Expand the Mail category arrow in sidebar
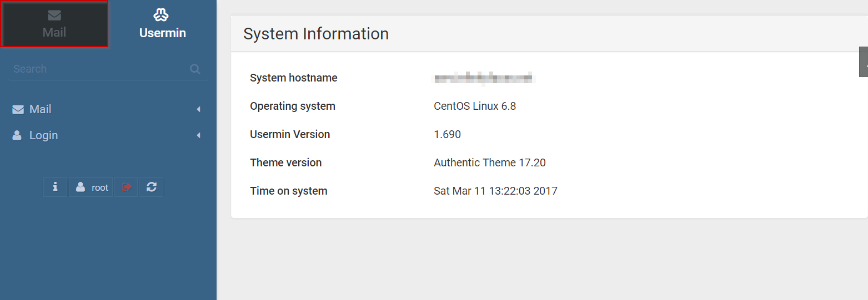Viewport: 868px width, 300px height. [x=199, y=110]
